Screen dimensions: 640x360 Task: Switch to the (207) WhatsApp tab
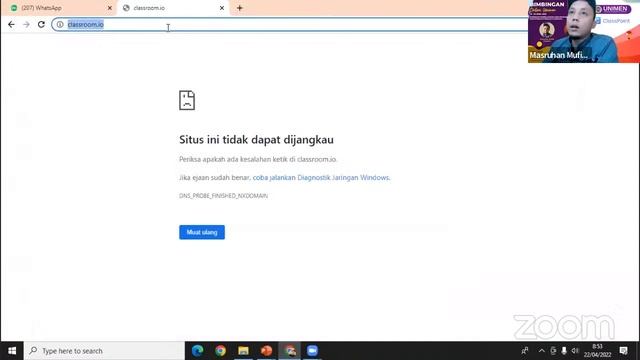(59, 8)
